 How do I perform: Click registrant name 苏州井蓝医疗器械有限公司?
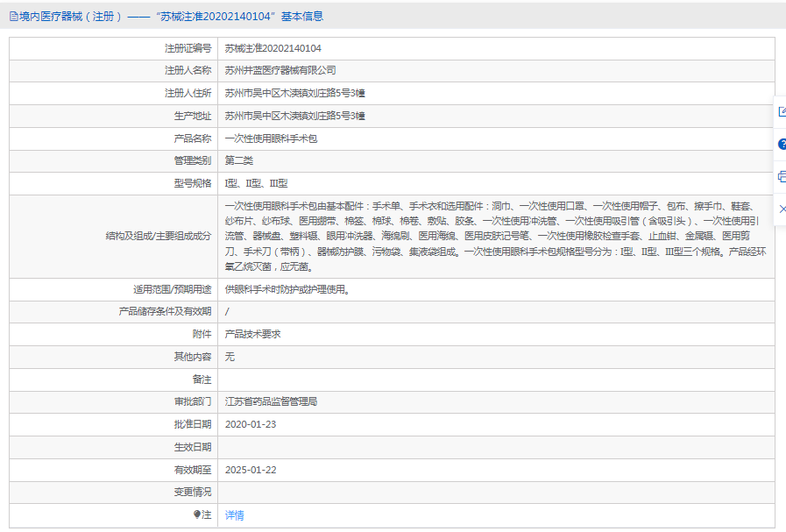tap(280, 70)
